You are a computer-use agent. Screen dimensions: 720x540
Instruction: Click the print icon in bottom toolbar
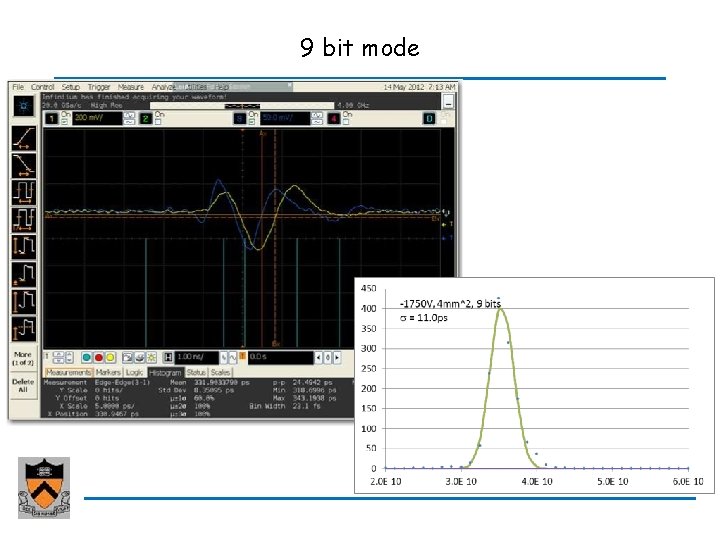[x=139, y=357]
